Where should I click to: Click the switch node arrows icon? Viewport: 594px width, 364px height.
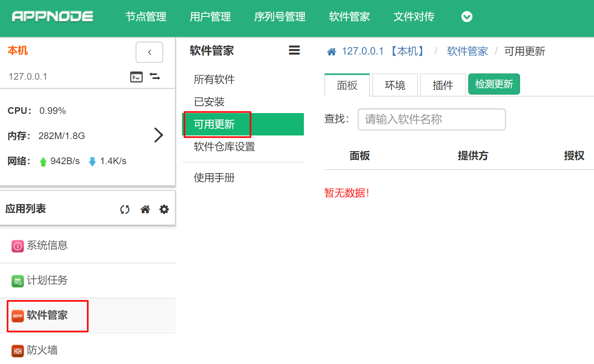155,77
